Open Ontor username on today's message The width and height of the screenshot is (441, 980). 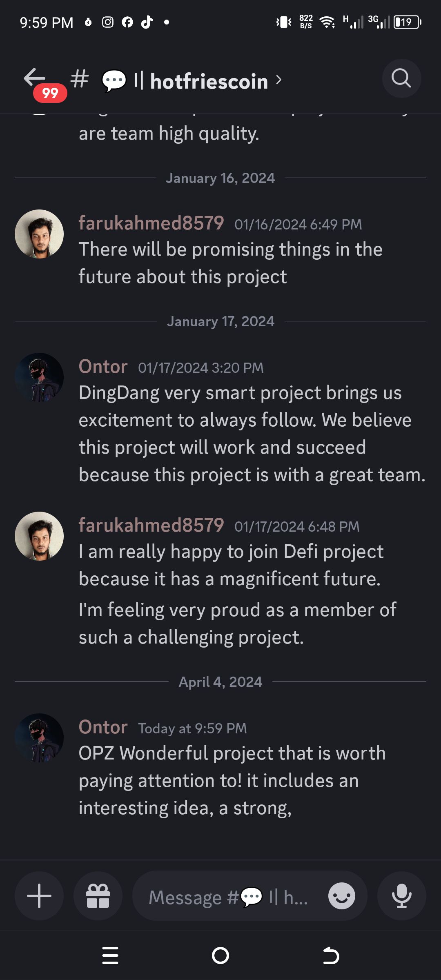(x=103, y=727)
